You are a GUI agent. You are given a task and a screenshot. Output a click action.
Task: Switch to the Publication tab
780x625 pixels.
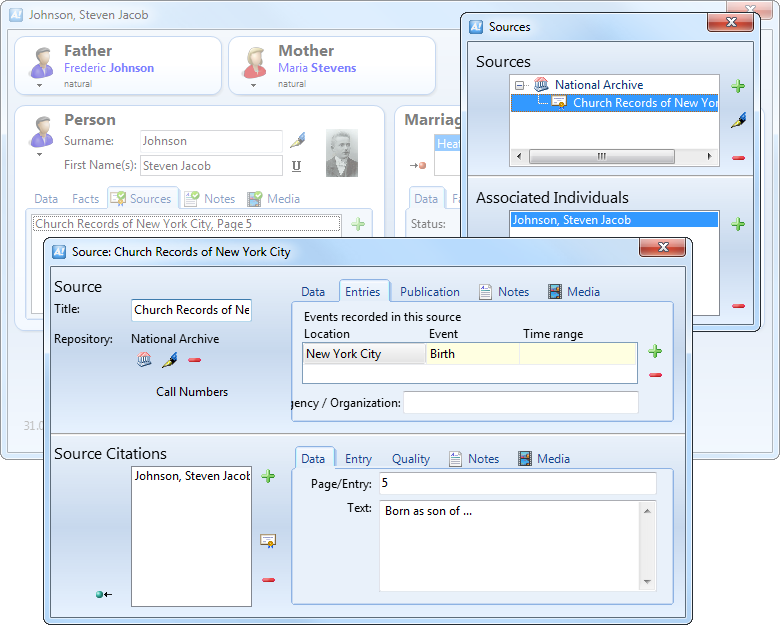pyautogui.click(x=429, y=292)
